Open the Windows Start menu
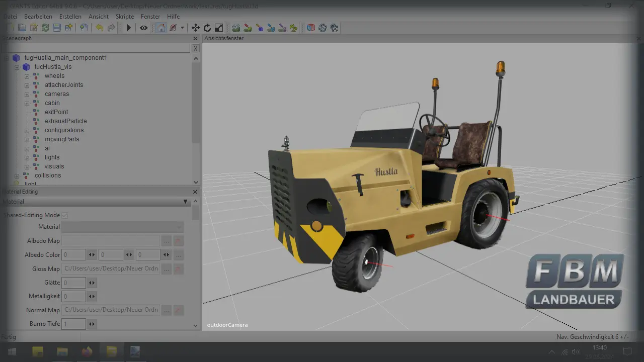This screenshot has height=362, width=644. point(11,351)
